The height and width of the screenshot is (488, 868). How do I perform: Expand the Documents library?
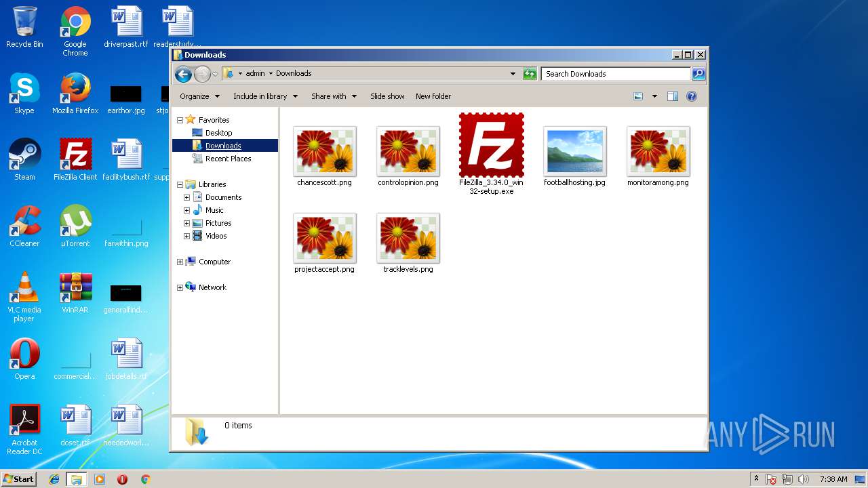[187, 197]
